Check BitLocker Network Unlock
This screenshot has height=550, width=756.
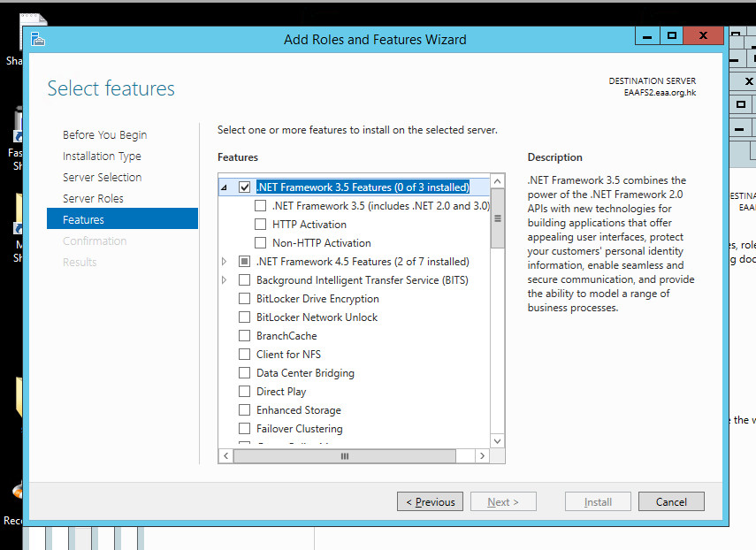(x=244, y=317)
